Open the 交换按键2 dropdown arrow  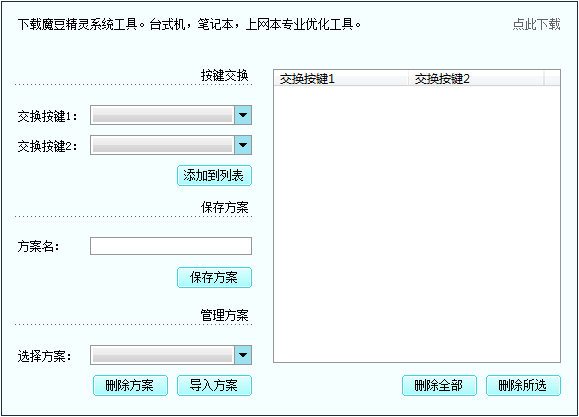tap(243, 145)
